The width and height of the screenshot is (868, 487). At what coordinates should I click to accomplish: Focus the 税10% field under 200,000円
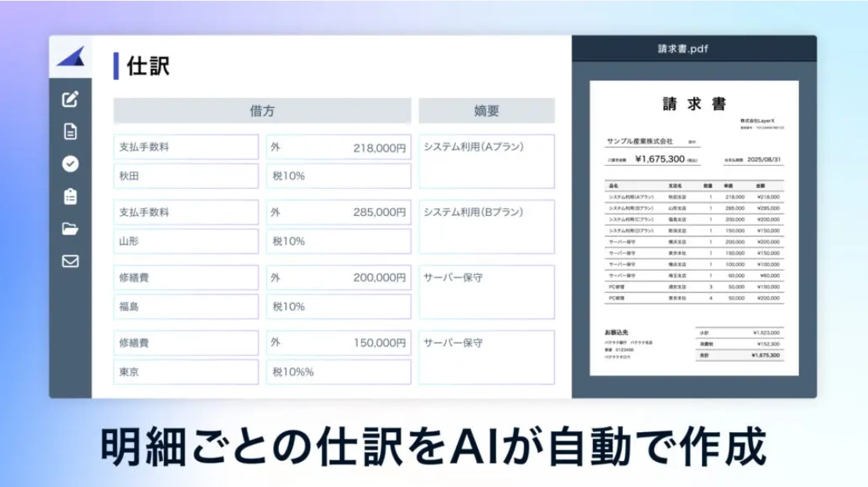pos(338,307)
